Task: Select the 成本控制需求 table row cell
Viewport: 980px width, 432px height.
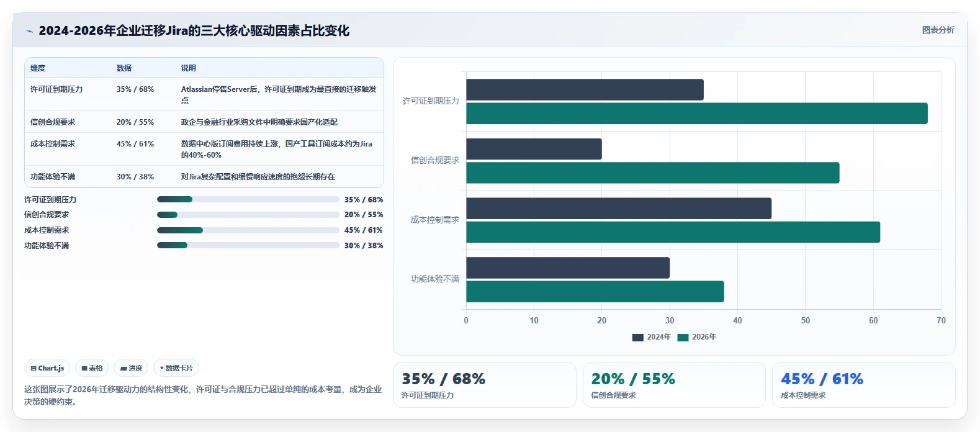Action: (53, 144)
